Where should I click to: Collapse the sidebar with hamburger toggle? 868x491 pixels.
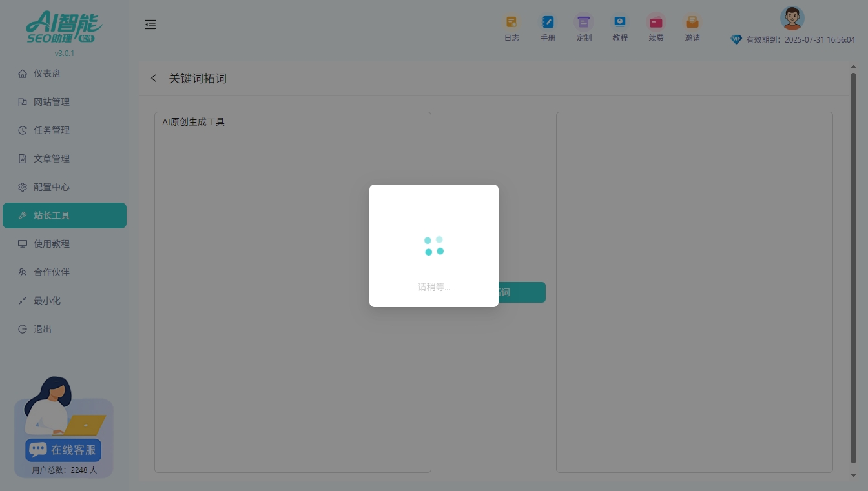[150, 25]
